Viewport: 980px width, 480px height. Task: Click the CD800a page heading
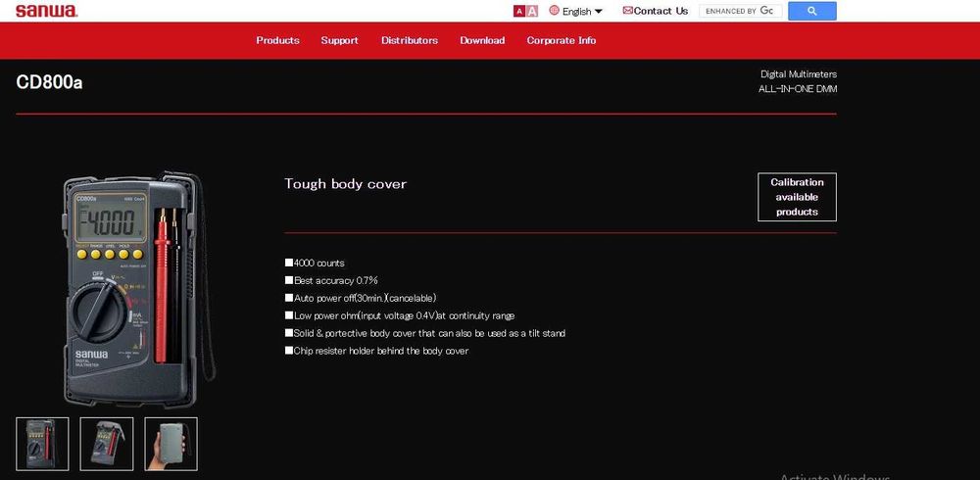click(49, 82)
